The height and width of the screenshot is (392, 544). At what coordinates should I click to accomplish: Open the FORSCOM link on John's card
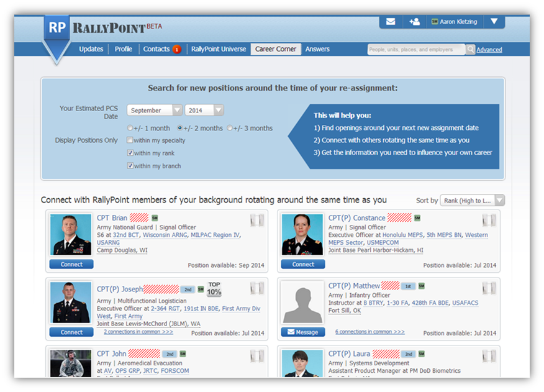coord(175,371)
